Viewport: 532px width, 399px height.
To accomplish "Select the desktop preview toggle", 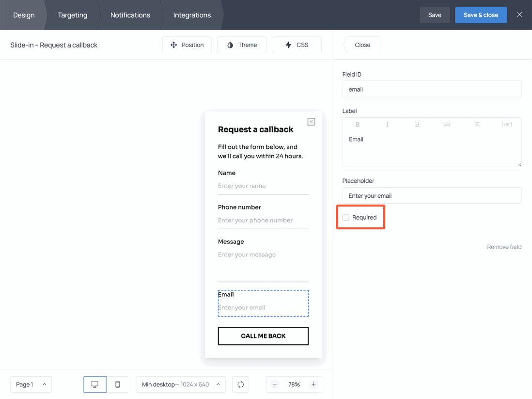I will coord(94,384).
